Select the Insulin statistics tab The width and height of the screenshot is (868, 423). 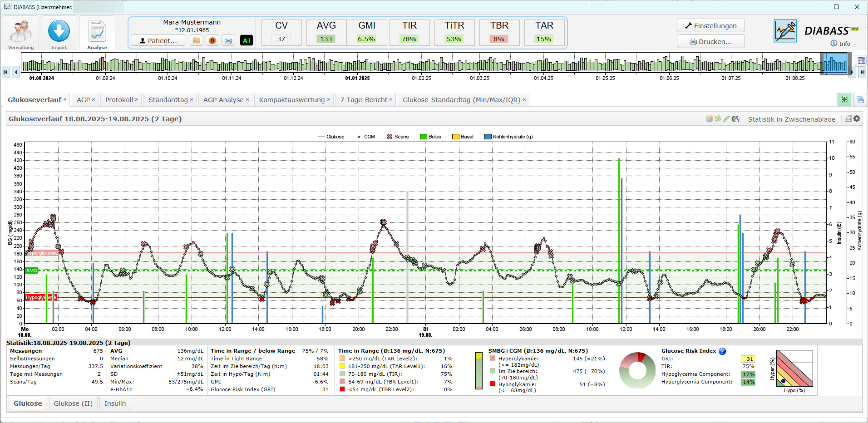pos(115,403)
